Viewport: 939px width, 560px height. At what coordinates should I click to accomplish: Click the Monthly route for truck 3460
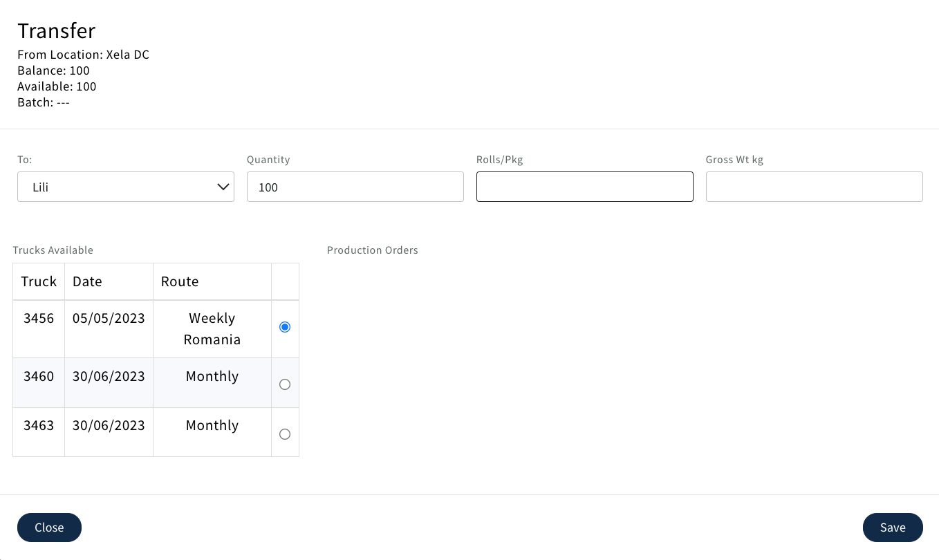[x=212, y=377]
